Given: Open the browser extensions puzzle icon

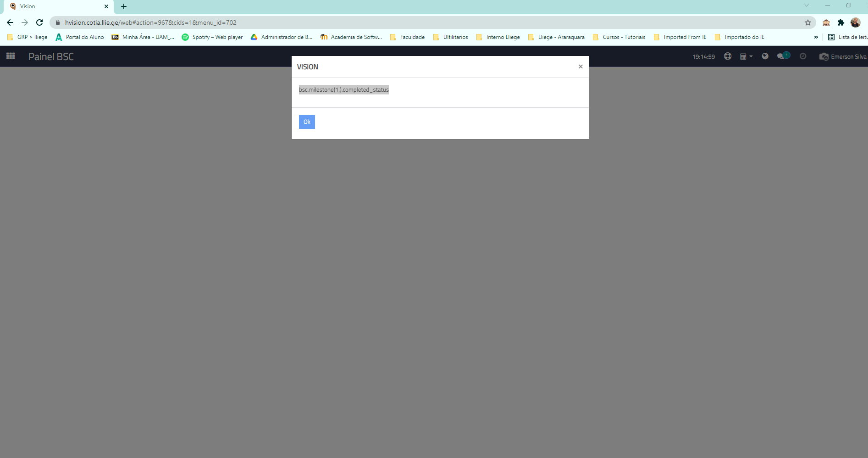Looking at the screenshot, I should coord(841,22).
